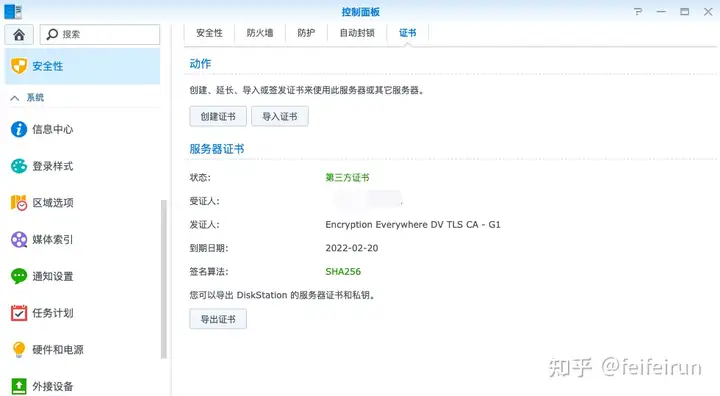The height and width of the screenshot is (396, 720).
Task: Click the issuer Encryption Everywhere DV TLS CA text
Action: [413, 225]
